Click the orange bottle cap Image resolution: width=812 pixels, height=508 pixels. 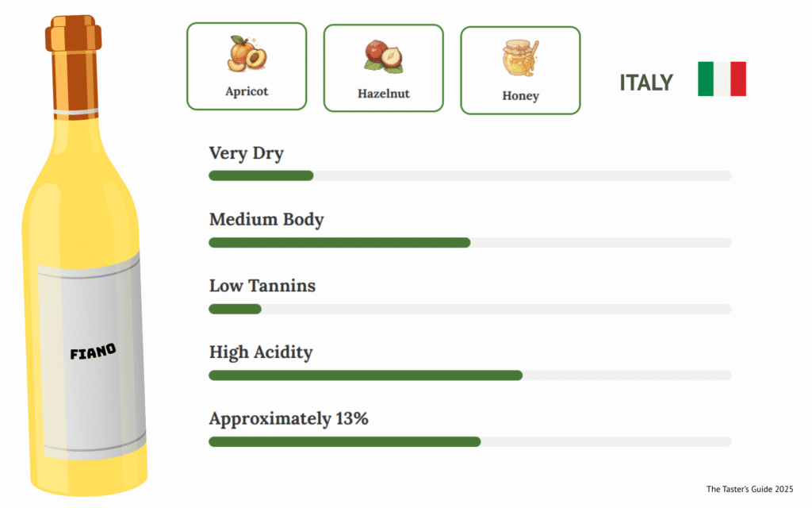[73, 36]
